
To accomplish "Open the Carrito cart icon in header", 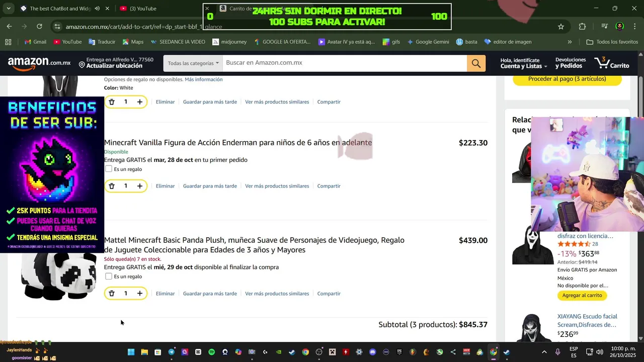I will point(611,63).
